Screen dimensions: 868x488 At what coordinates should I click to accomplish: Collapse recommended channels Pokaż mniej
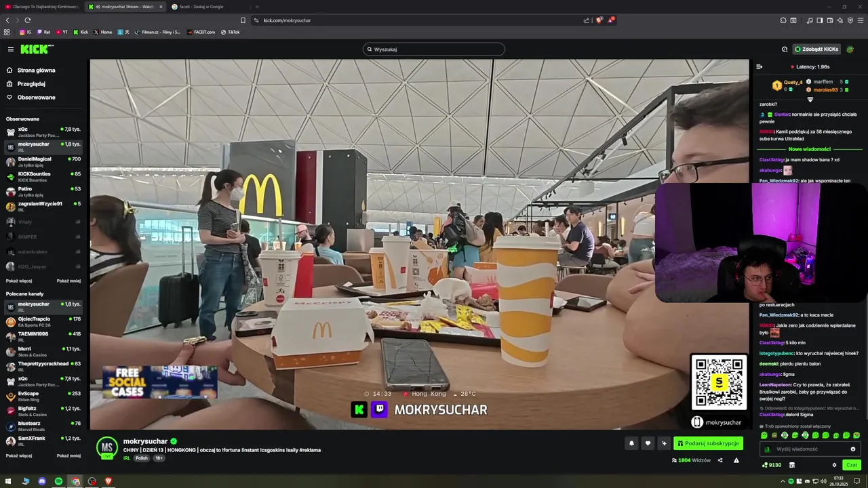68,455
